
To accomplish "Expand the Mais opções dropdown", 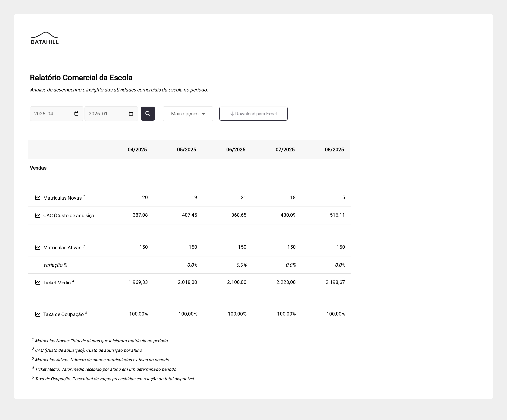I will (x=185, y=114).
